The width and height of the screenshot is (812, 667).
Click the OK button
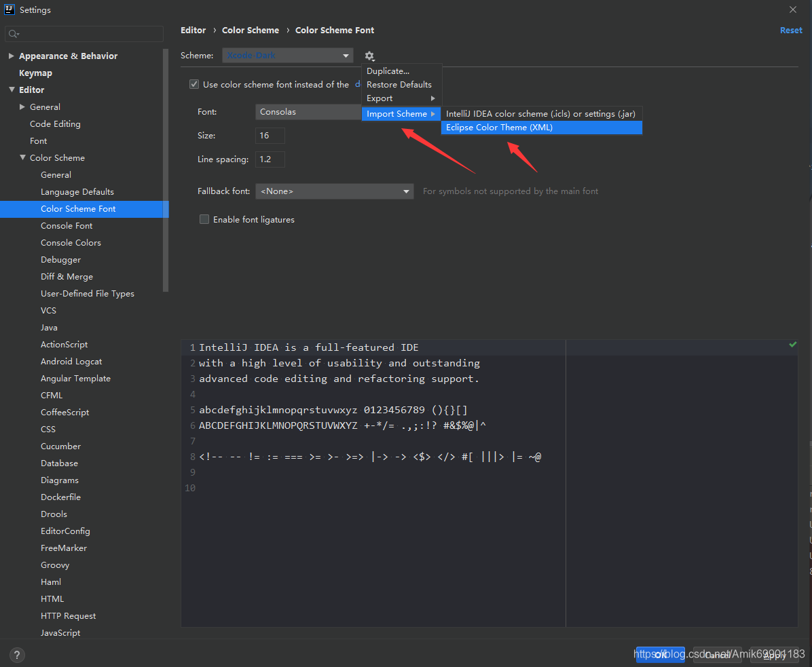pos(661,655)
